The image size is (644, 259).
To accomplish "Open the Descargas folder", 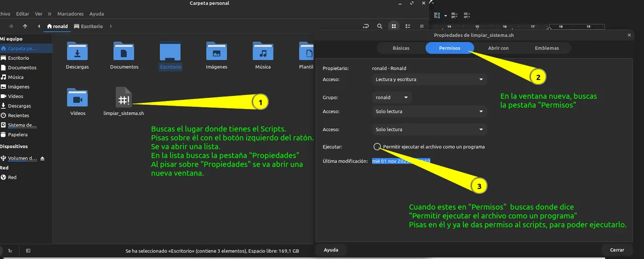I will click(77, 56).
